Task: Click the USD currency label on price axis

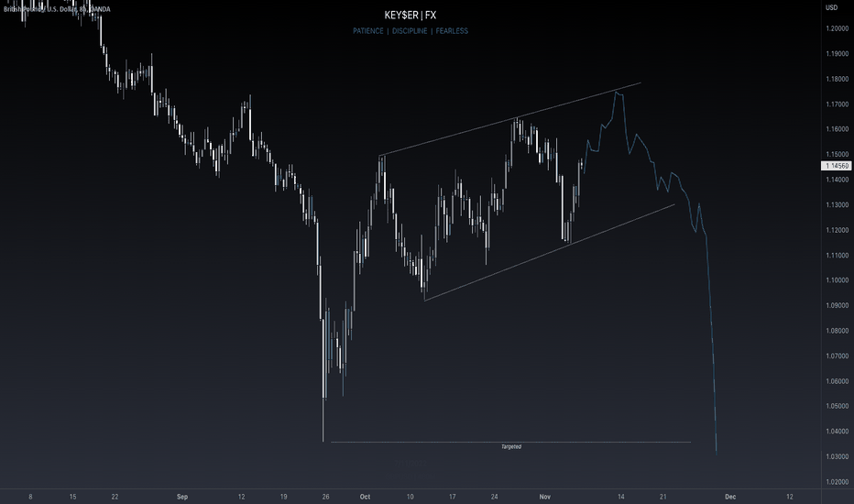Action: (x=831, y=7)
